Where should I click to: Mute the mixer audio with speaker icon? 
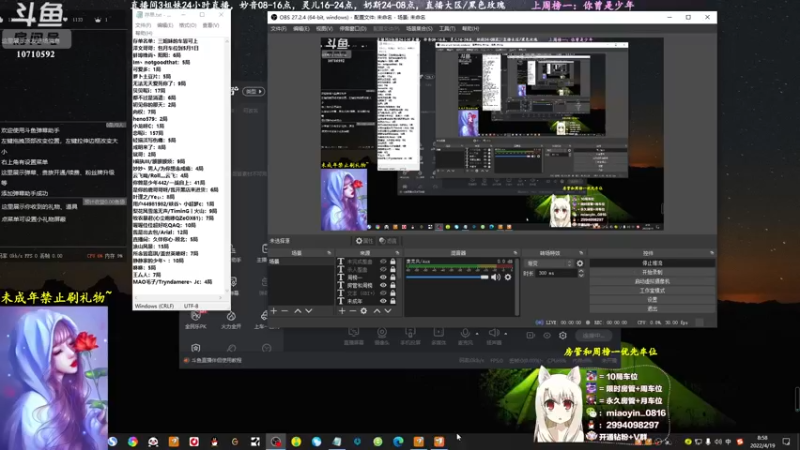pos(495,277)
